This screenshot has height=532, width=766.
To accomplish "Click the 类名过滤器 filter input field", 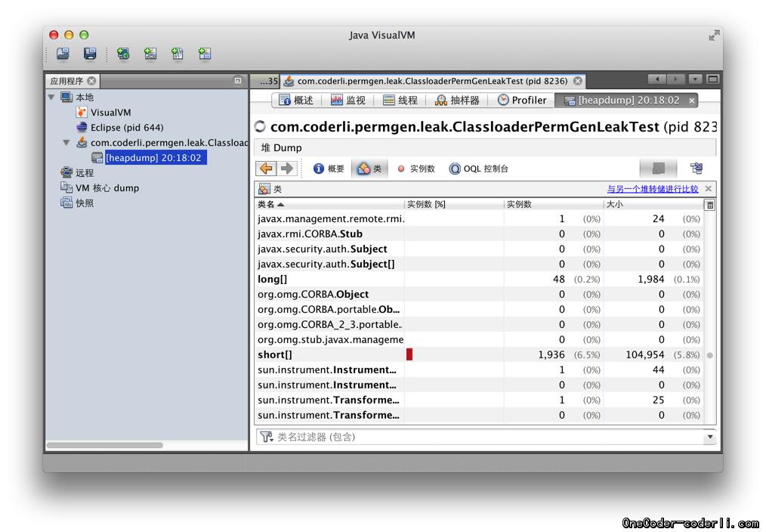I will point(483,437).
